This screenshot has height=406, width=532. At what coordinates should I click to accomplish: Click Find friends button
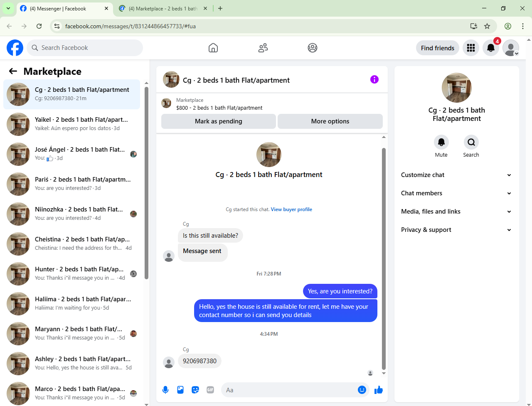point(438,48)
